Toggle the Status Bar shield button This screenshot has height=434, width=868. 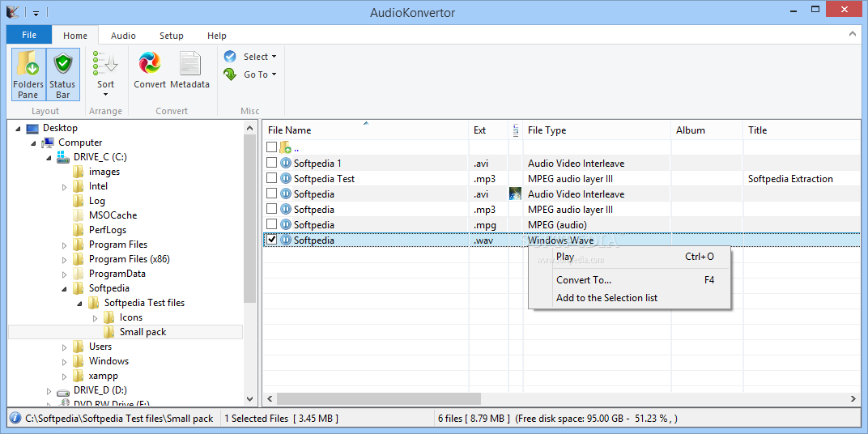(62, 74)
